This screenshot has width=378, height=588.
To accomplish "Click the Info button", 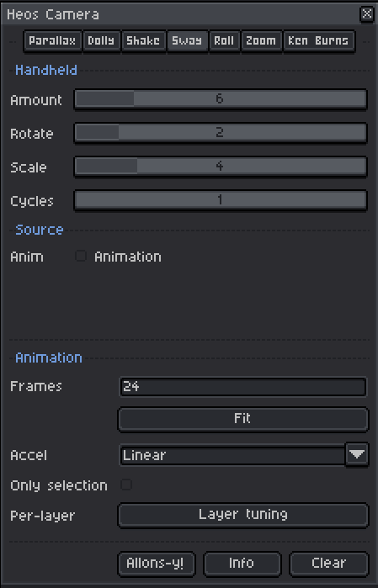I will (242, 564).
